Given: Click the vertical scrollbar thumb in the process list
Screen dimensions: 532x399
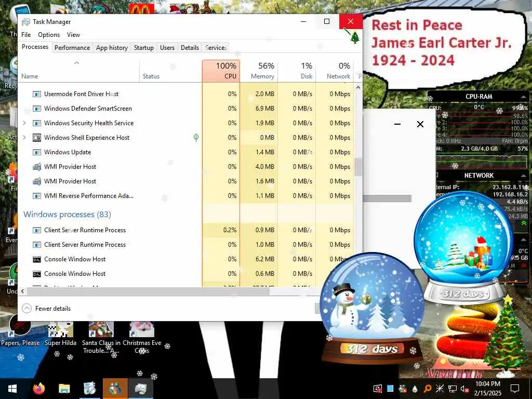Looking at the screenshot, I should coord(358,167).
